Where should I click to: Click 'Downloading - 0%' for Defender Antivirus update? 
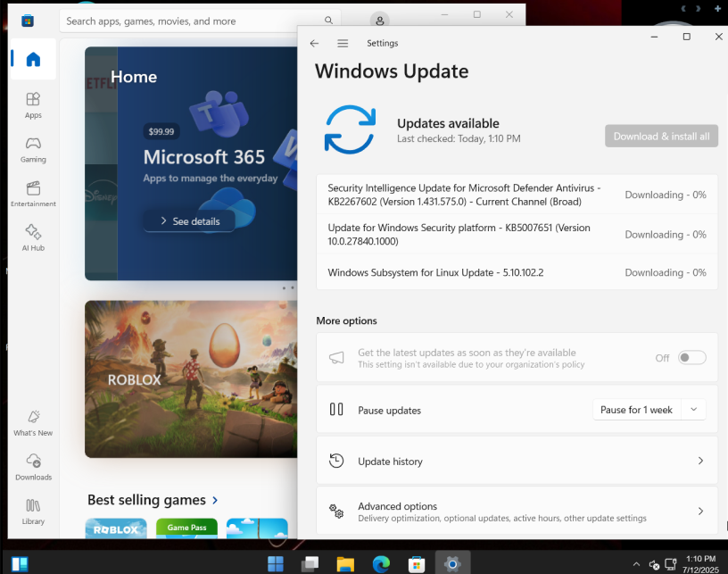pyautogui.click(x=666, y=195)
